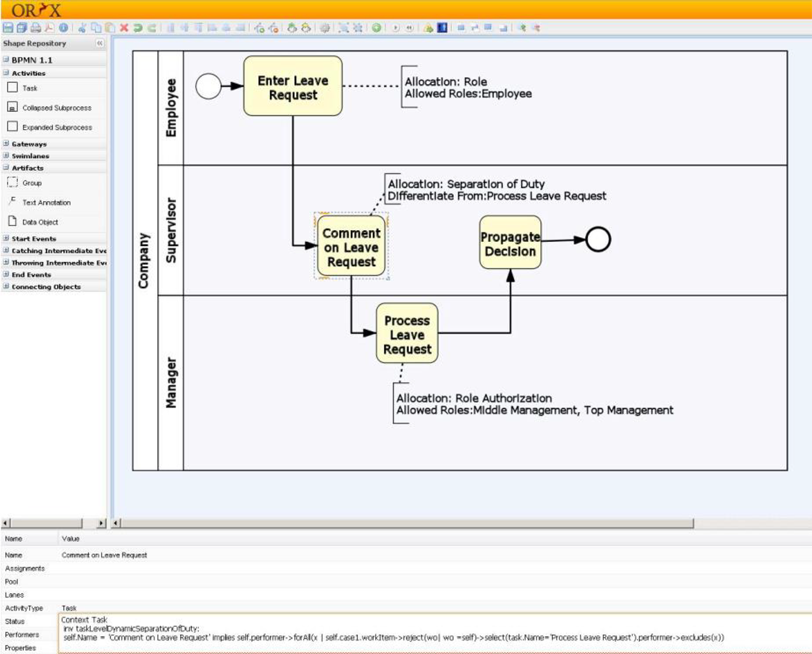Image resolution: width=812 pixels, height=654 pixels.
Task: Click the play step icon in toolbar
Action: [x=396, y=28]
